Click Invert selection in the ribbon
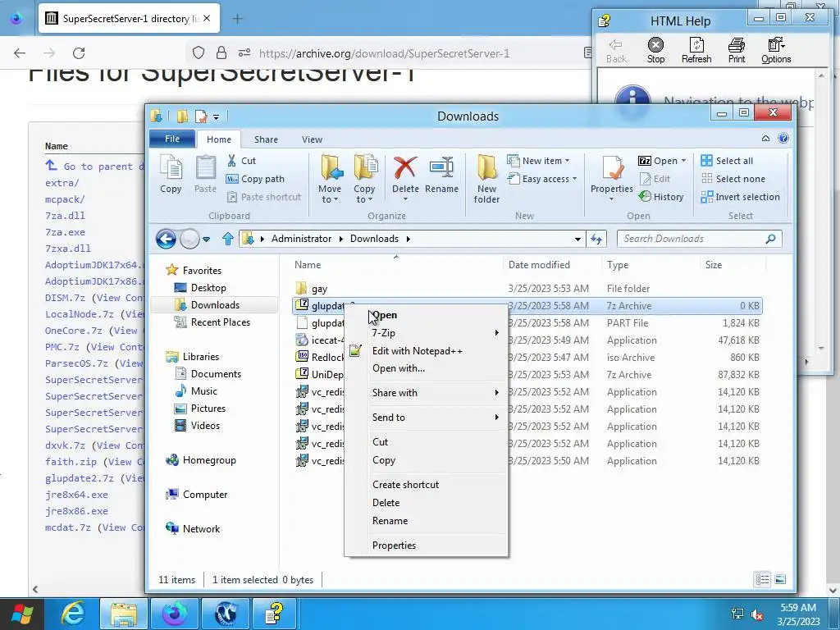 (x=741, y=197)
